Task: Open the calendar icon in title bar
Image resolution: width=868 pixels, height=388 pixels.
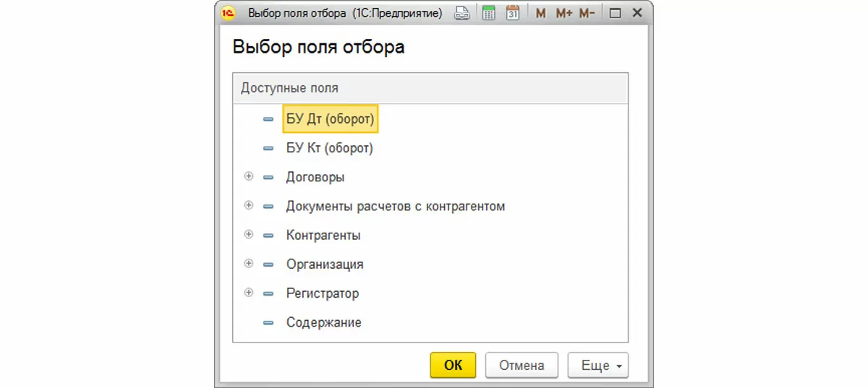Action: tap(513, 13)
